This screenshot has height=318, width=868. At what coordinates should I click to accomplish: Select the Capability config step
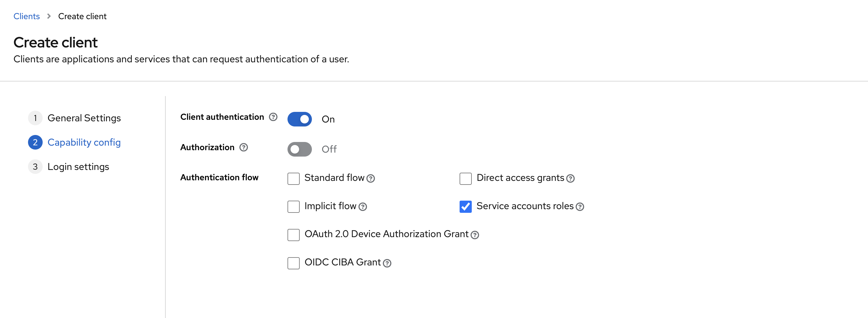(84, 142)
